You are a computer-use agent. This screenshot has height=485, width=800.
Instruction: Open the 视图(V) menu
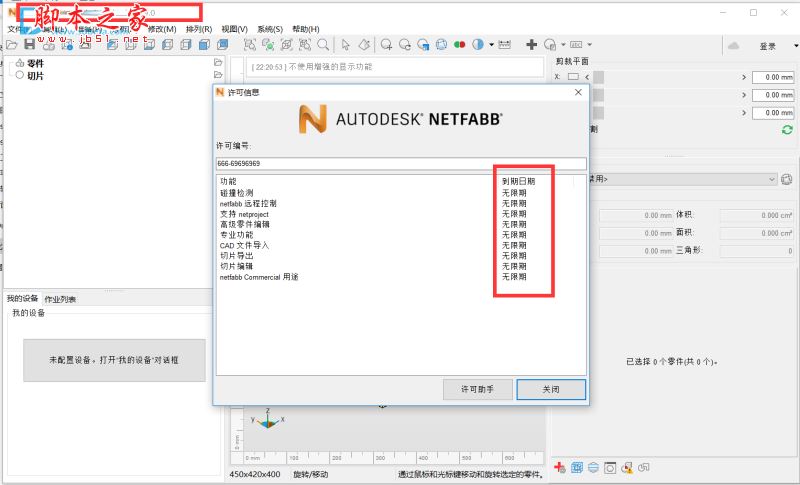pos(234,29)
